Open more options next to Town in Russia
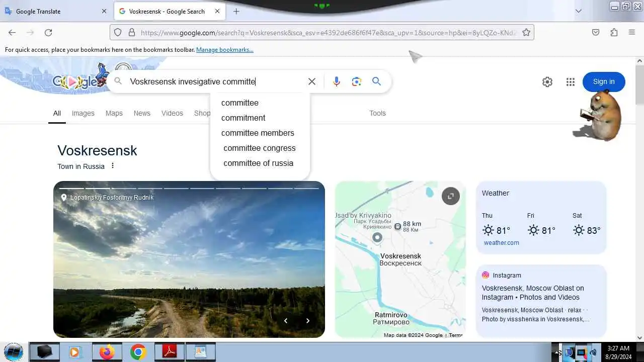 113,165
